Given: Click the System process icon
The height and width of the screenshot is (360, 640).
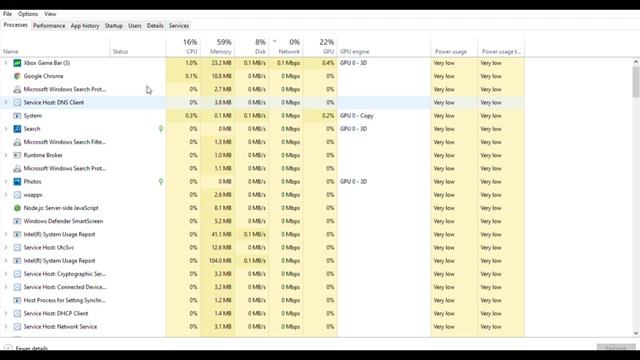Looking at the screenshot, I should coord(17,116).
